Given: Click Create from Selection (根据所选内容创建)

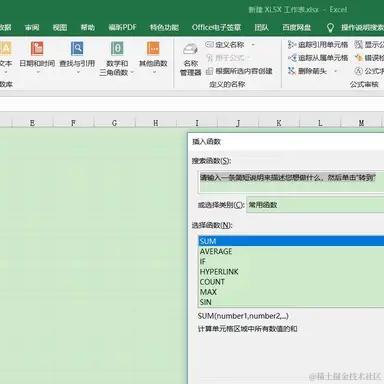Looking at the screenshot, I should (239, 71).
